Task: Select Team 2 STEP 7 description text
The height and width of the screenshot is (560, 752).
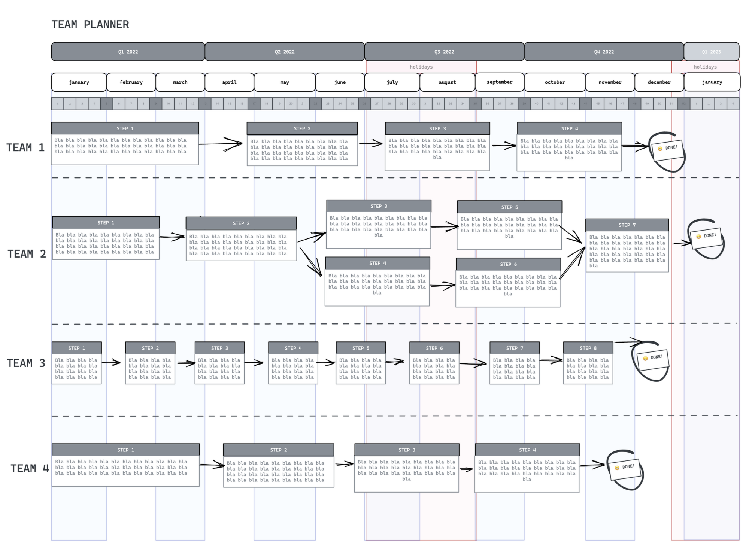Action: click(x=627, y=251)
